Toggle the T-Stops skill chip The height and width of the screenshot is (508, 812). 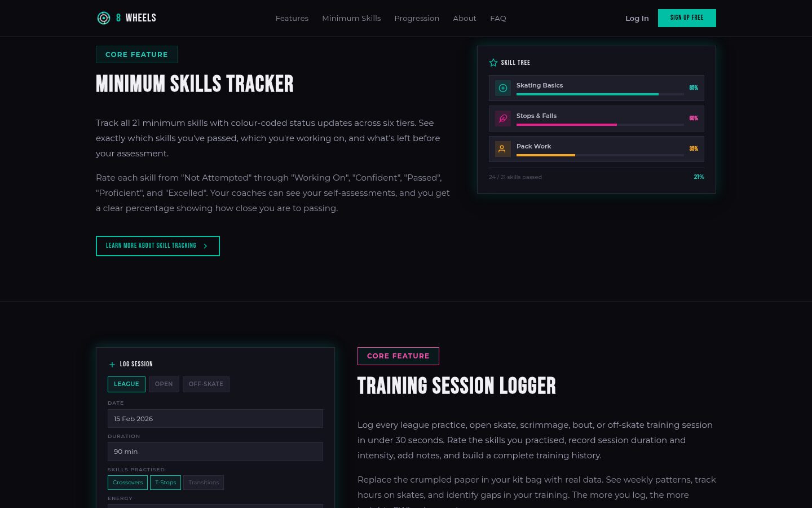pos(166,483)
